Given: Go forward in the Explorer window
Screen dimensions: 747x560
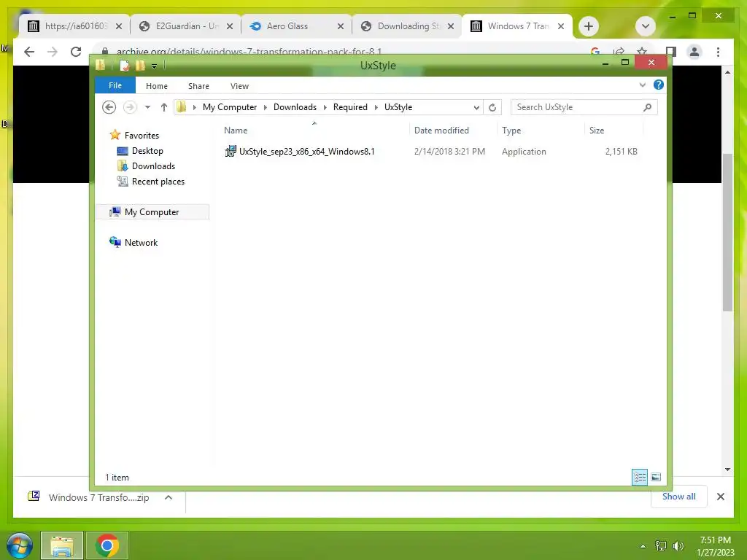Looking at the screenshot, I should (130, 108).
